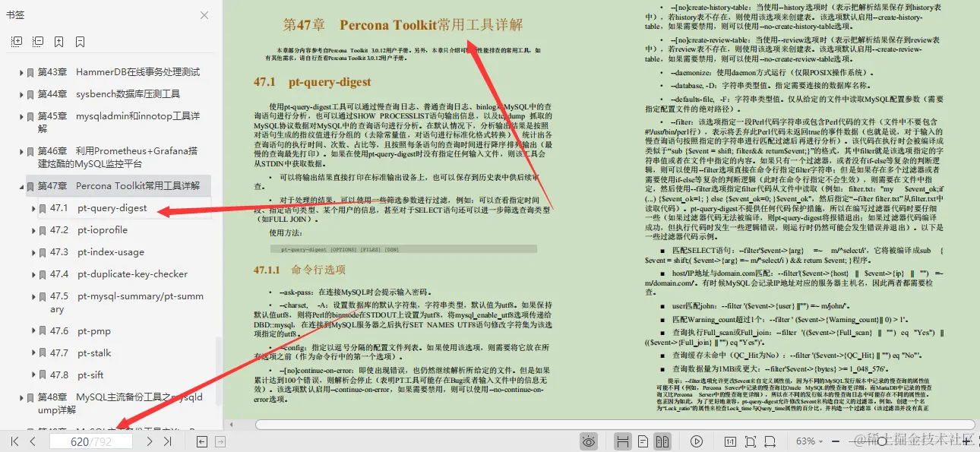Expand the 47.2 pt-ioprofile bookmark

[x=33, y=230]
